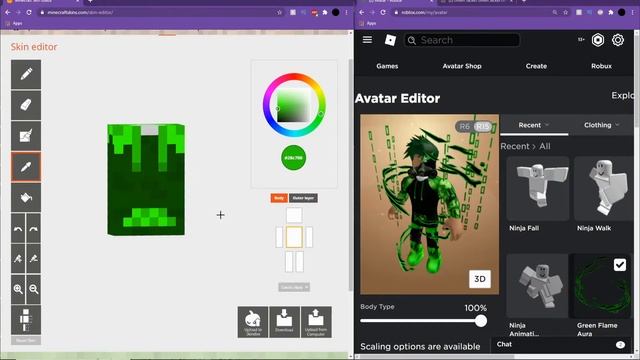Select the darken color tool
This screenshot has width=640, height=360.
pos(18,259)
